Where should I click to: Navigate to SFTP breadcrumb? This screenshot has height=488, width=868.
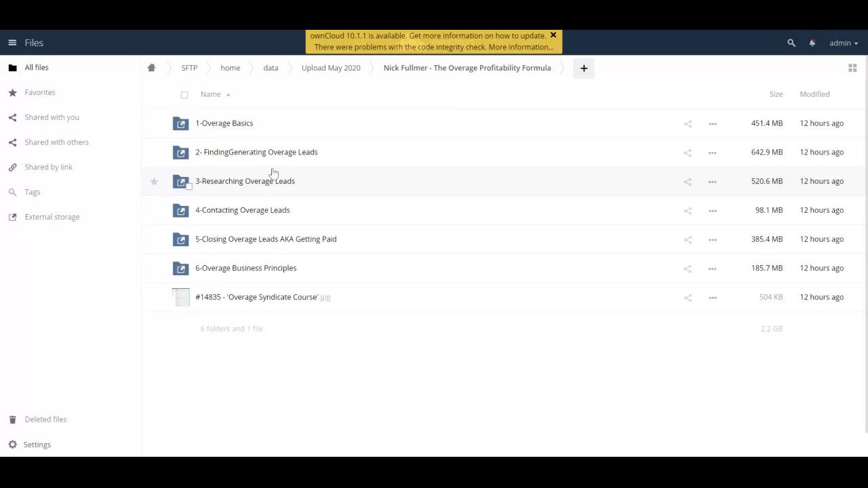click(x=189, y=68)
